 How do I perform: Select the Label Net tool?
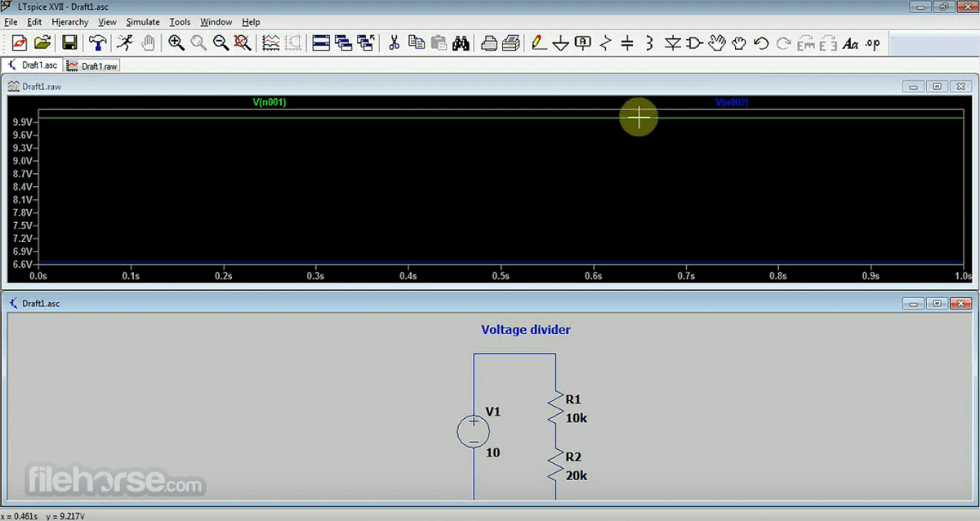[x=583, y=43]
